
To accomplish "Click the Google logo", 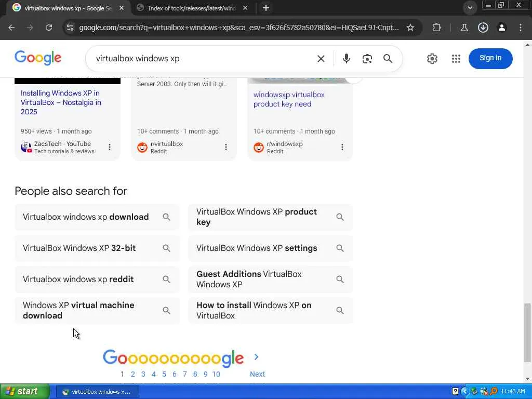I will point(38,58).
